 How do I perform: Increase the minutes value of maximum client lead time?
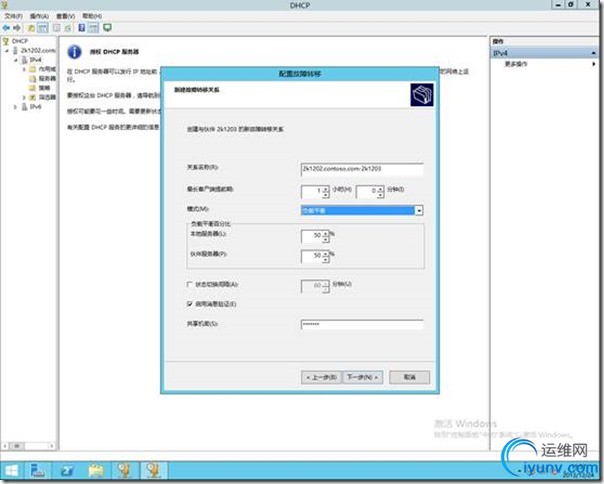381,188
